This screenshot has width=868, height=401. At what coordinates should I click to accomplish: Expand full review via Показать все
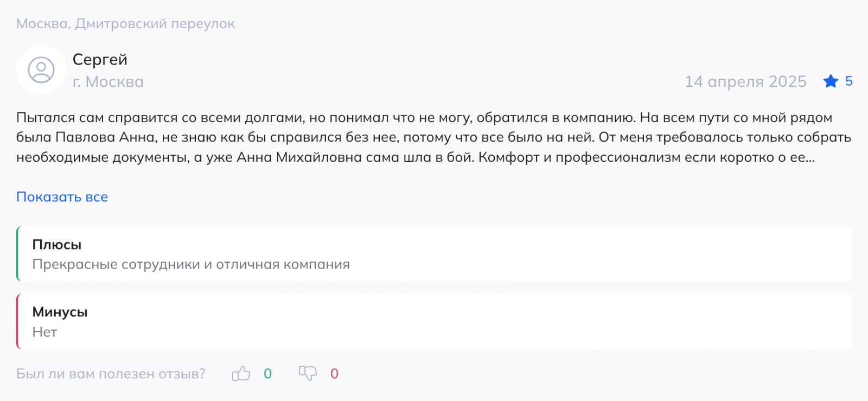(62, 197)
